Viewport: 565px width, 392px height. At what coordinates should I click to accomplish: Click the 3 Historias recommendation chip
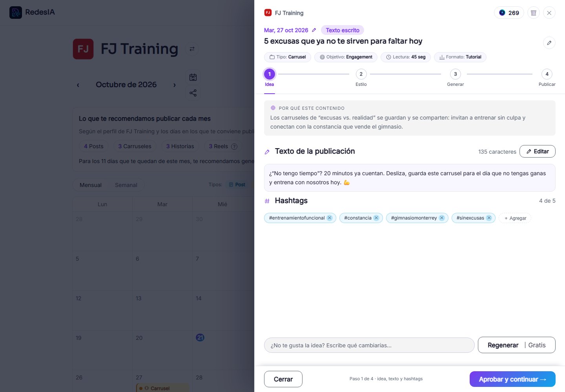[180, 146]
